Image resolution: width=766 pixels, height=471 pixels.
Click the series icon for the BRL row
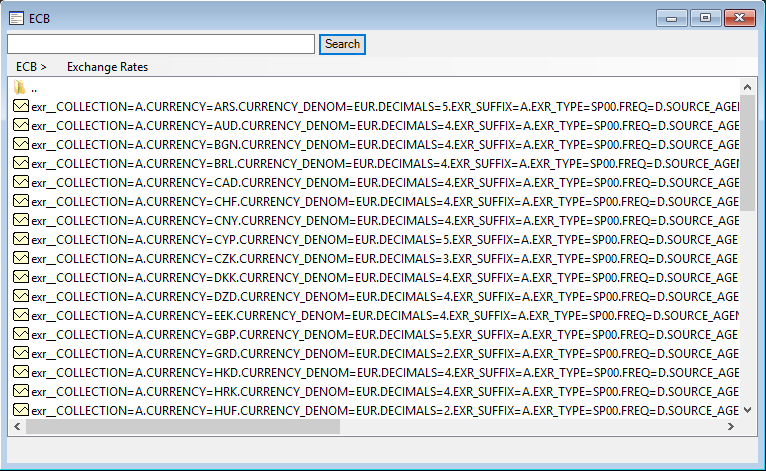click(x=21, y=163)
